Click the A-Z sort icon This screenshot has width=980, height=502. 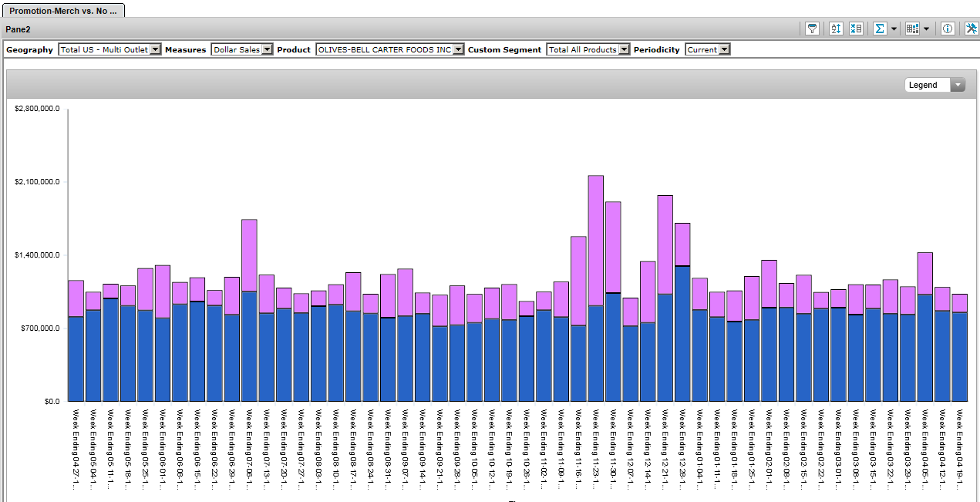836,29
